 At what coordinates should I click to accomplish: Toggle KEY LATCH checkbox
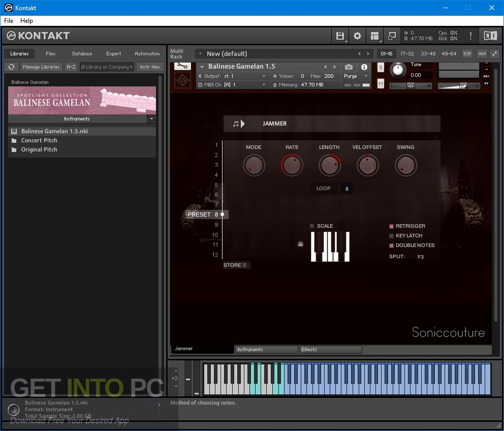(x=392, y=236)
